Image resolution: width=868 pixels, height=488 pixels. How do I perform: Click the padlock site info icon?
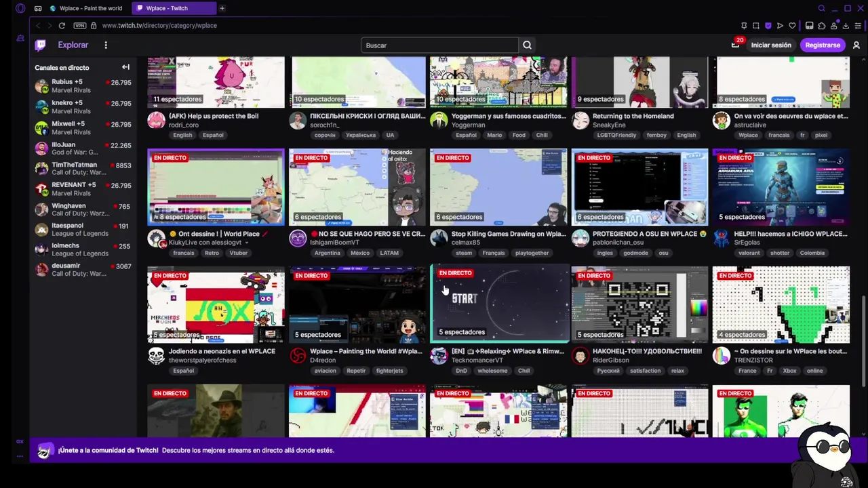[x=94, y=26]
